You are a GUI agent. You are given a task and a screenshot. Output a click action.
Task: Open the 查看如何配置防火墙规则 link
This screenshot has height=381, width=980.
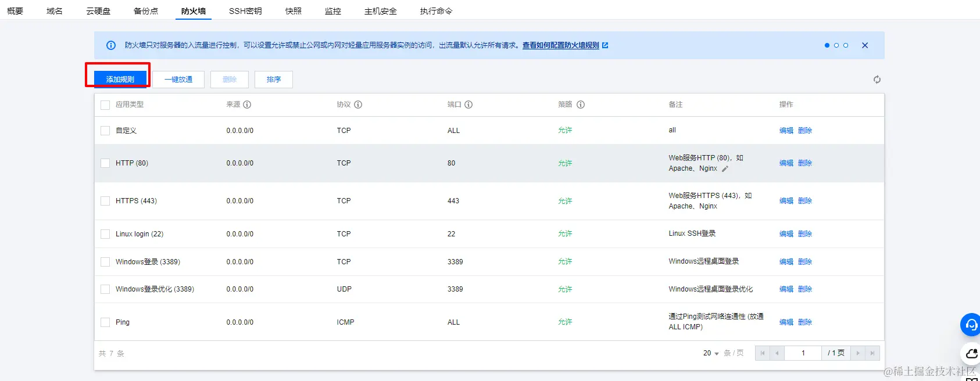tap(561, 45)
